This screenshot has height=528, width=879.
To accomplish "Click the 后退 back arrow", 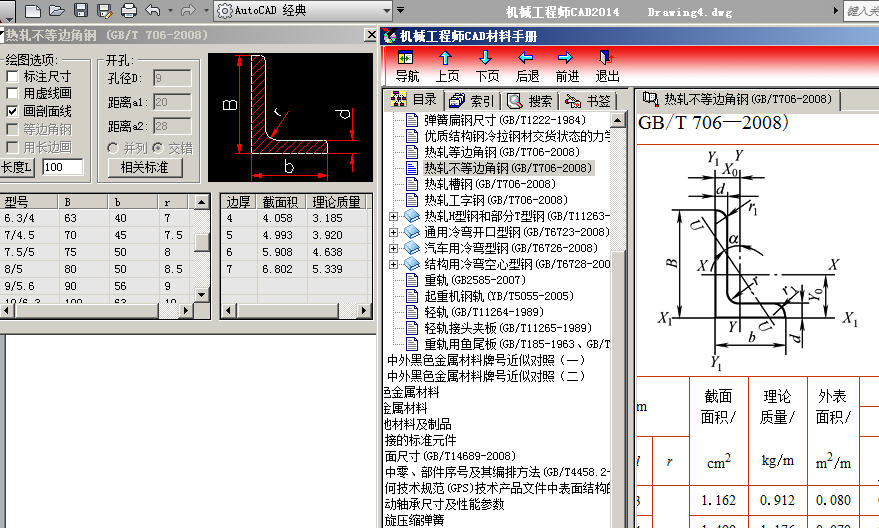I will pos(527,66).
